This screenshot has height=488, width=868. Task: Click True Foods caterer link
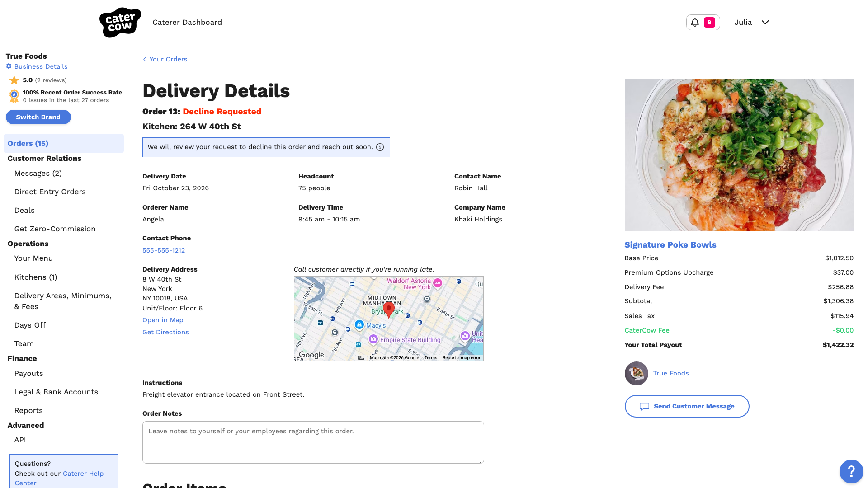point(671,373)
